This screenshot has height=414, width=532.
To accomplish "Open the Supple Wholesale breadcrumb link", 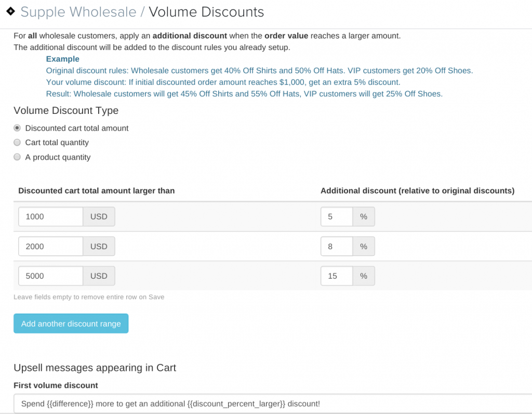I will point(78,12).
